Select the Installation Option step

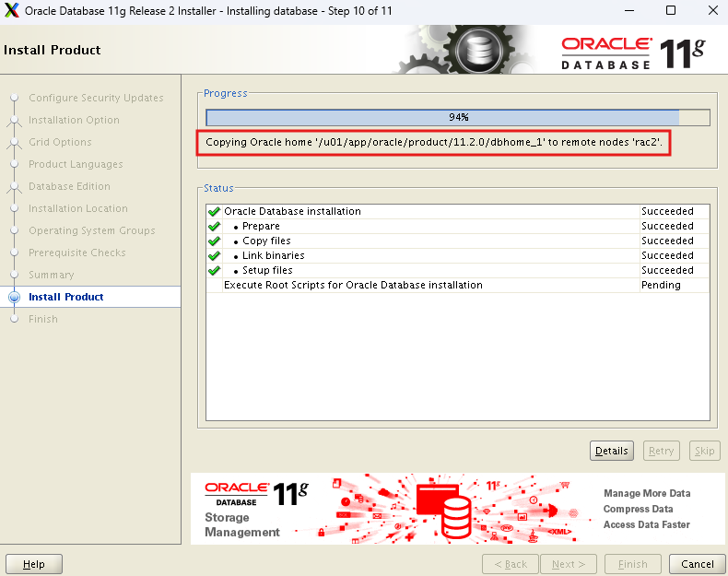75,120
